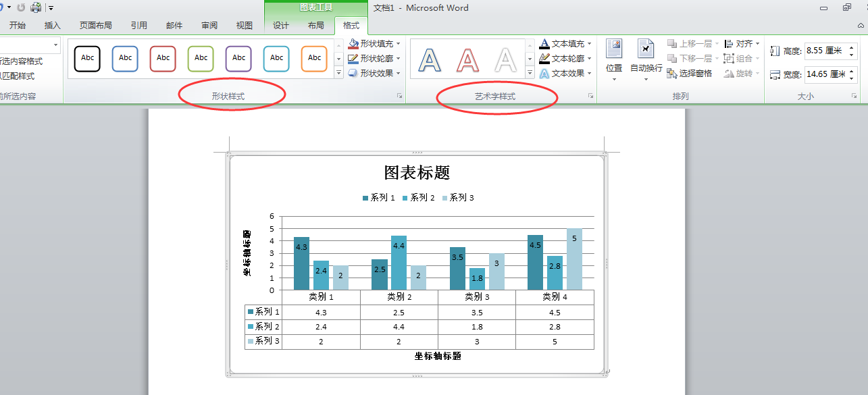This screenshot has width=868, height=395.
Task: Select the 系列 2 legend entry above chart
Action: click(x=418, y=198)
